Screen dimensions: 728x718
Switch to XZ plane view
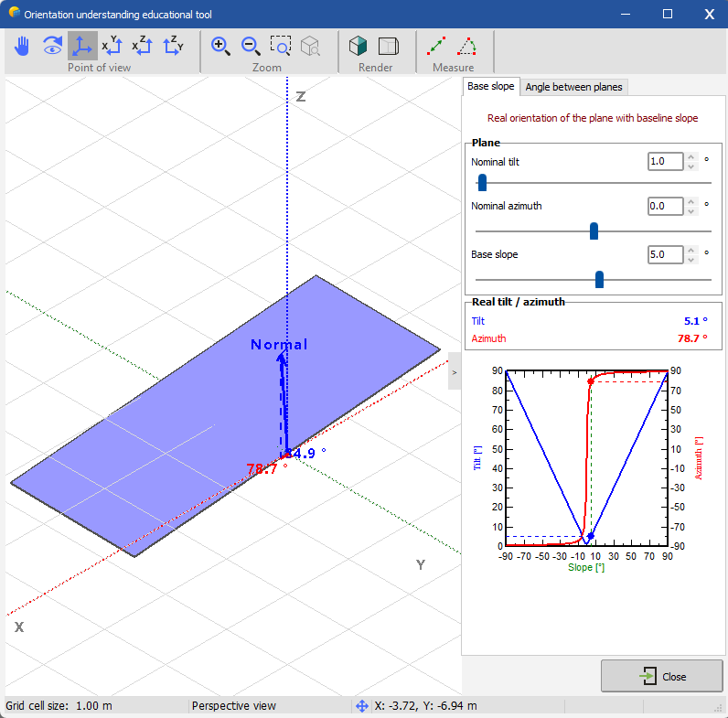142,46
